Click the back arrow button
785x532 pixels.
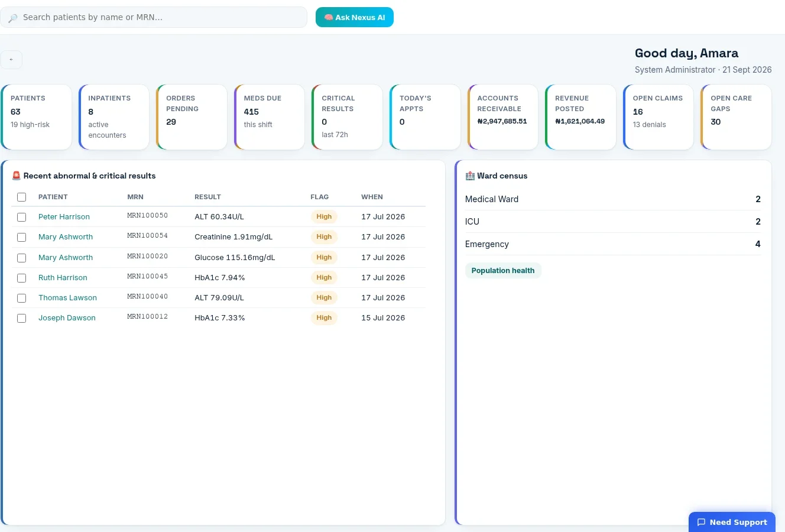[11, 60]
